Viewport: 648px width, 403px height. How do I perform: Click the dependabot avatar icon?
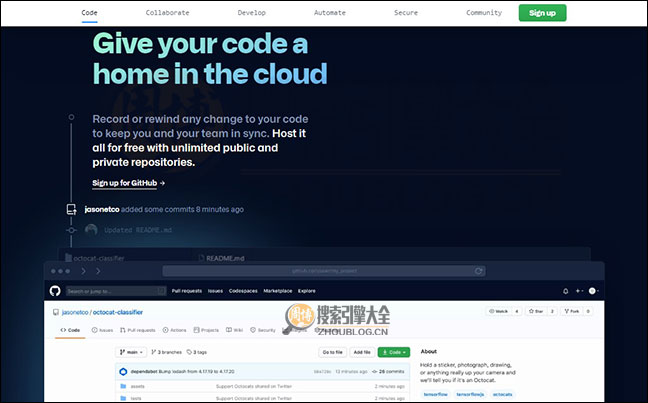(123, 372)
